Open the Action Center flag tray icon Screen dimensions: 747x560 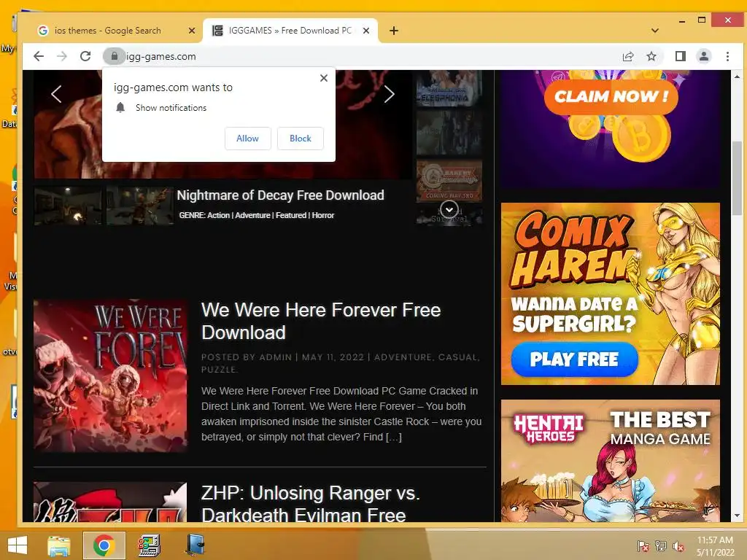coord(643,545)
